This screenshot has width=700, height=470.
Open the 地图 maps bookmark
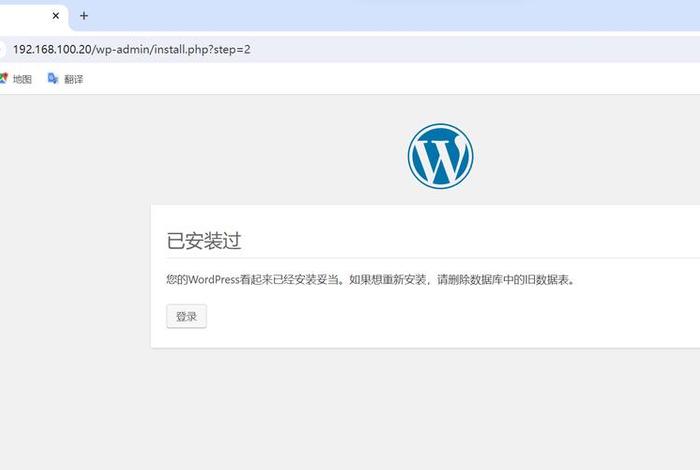coord(16,79)
